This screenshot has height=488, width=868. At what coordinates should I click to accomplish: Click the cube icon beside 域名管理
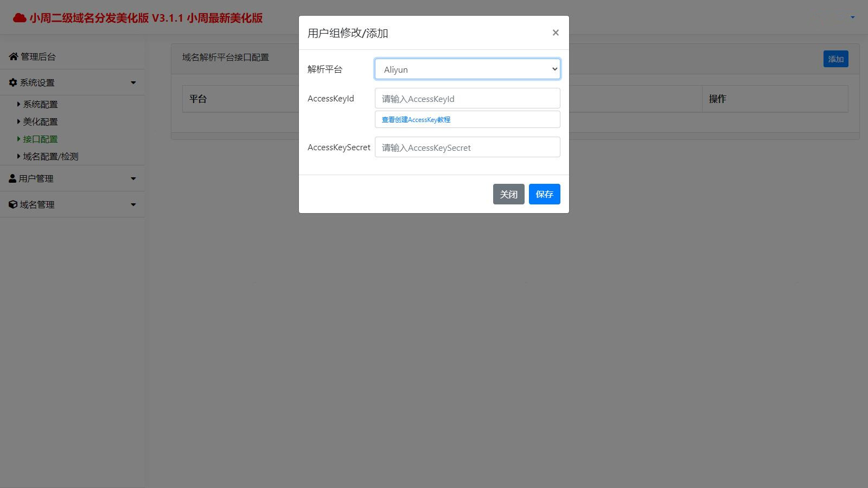[13, 204]
